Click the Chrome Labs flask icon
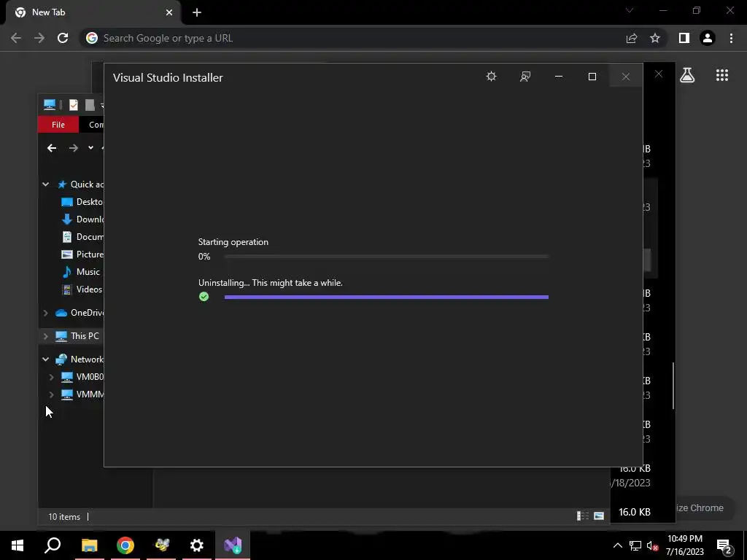This screenshot has width=747, height=560. 687,75
